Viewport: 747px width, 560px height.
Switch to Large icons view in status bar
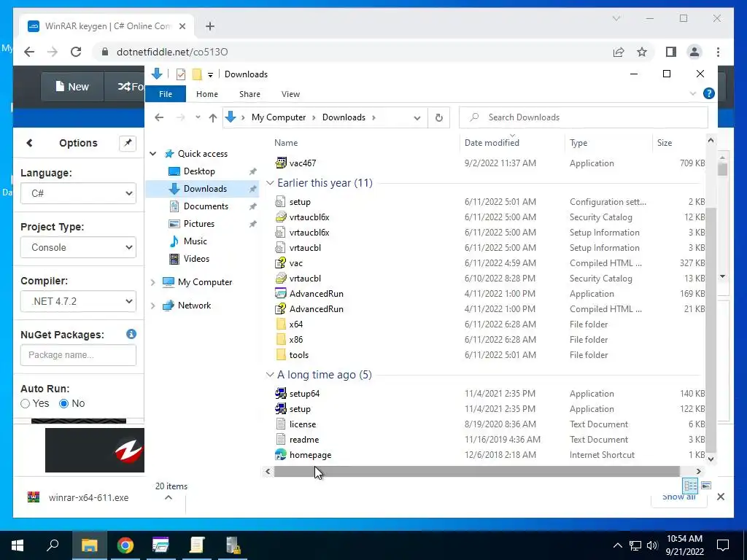coord(706,486)
